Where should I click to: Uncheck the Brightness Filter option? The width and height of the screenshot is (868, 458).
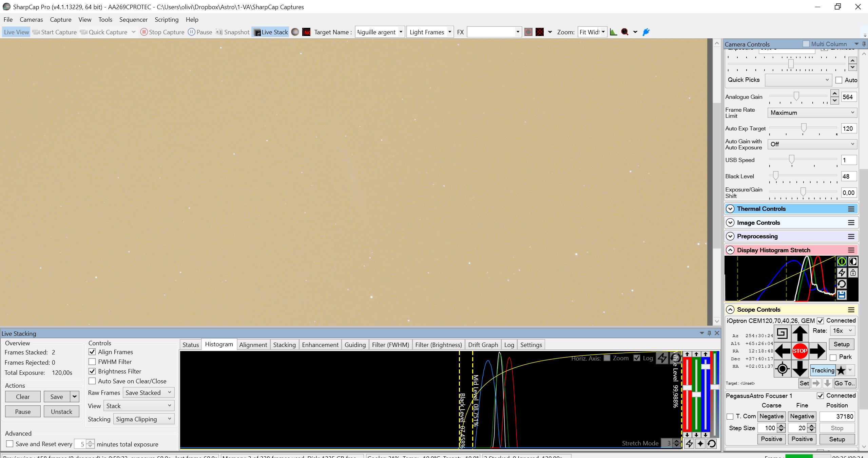tap(92, 371)
